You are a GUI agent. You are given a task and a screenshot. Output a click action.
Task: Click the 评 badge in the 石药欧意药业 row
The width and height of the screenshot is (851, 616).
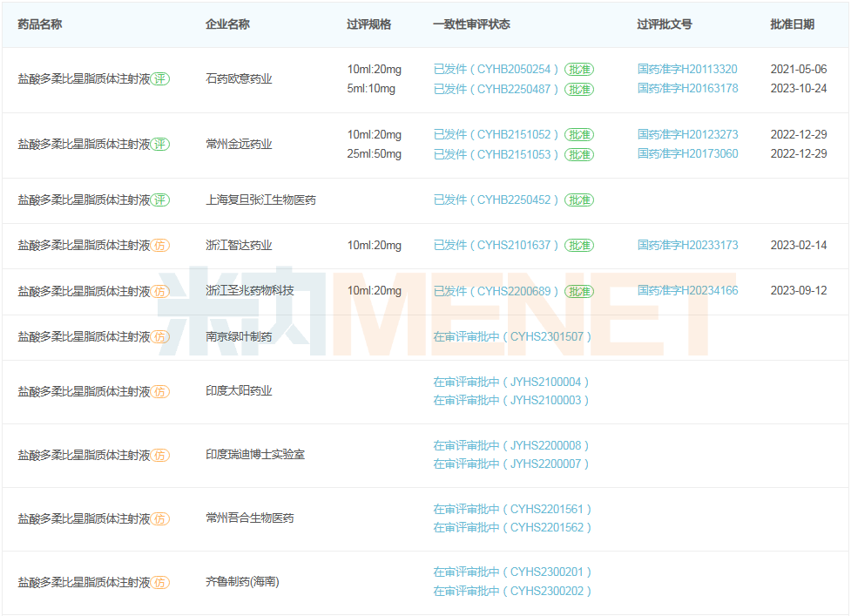(160, 79)
